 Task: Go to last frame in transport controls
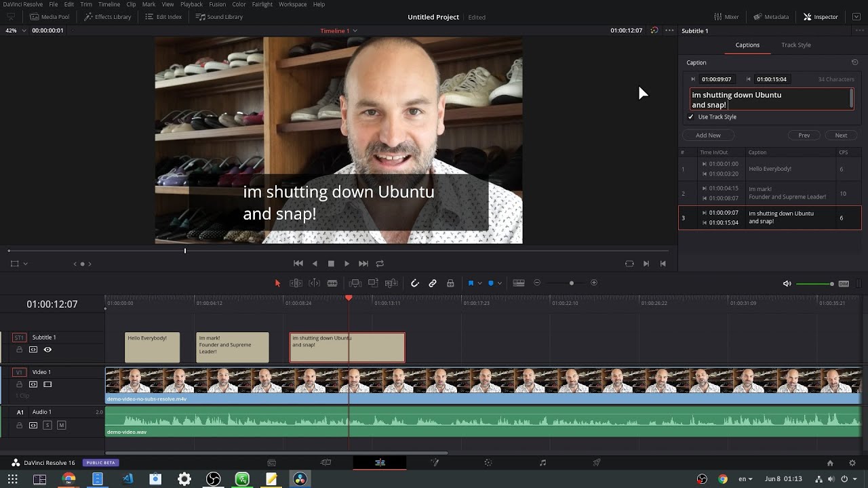363,264
